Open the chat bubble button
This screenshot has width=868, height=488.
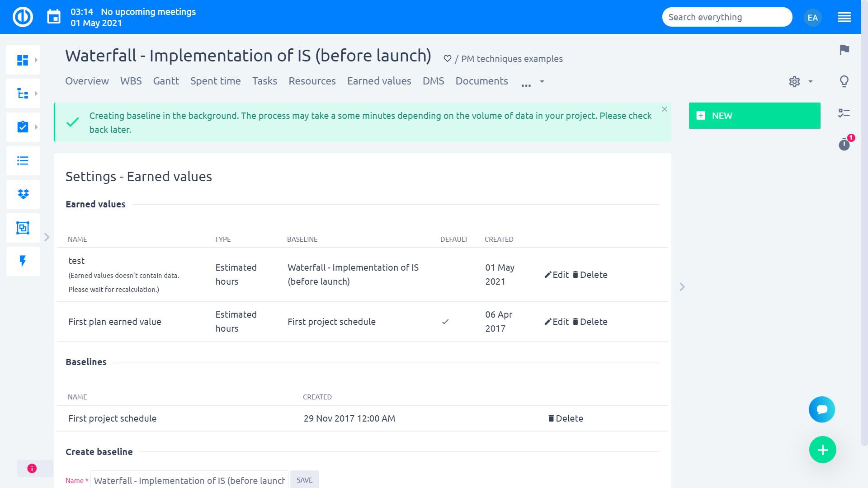coord(821,409)
